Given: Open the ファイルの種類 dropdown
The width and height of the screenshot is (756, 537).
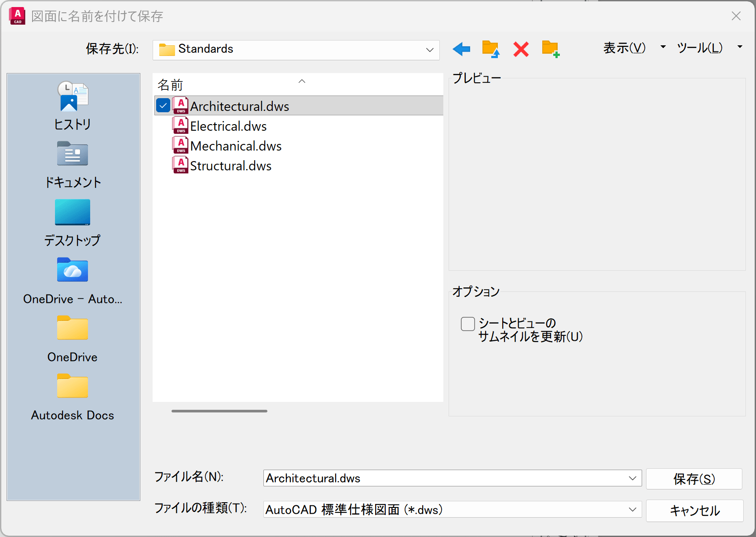Looking at the screenshot, I should pos(632,510).
